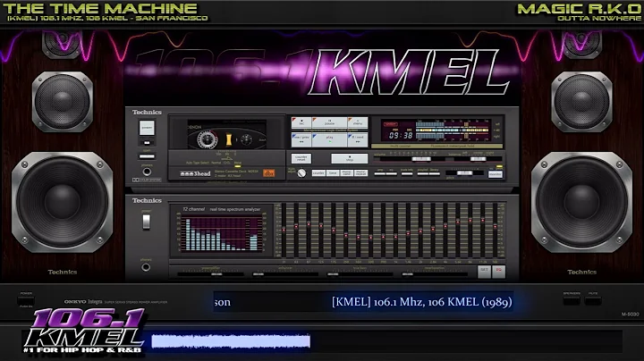Stop playback with the stop button

(x=350, y=158)
